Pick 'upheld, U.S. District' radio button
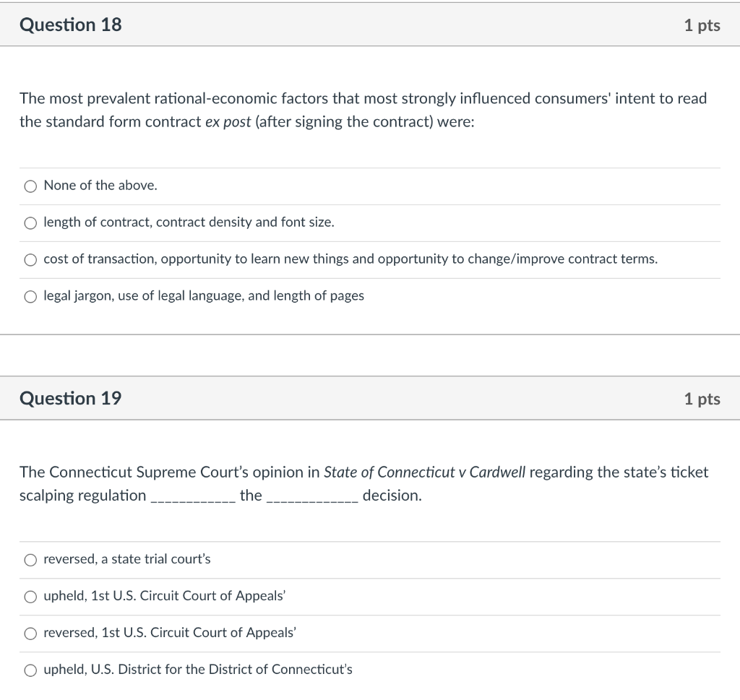The height and width of the screenshot is (700, 740). tap(30, 670)
